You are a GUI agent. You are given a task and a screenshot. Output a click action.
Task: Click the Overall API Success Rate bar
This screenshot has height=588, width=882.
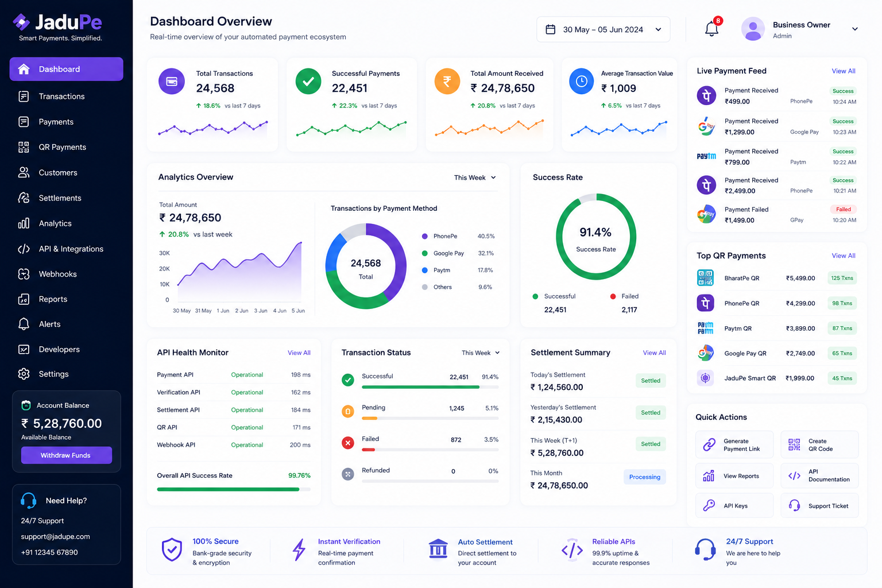pyautogui.click(x=234, y=489)
